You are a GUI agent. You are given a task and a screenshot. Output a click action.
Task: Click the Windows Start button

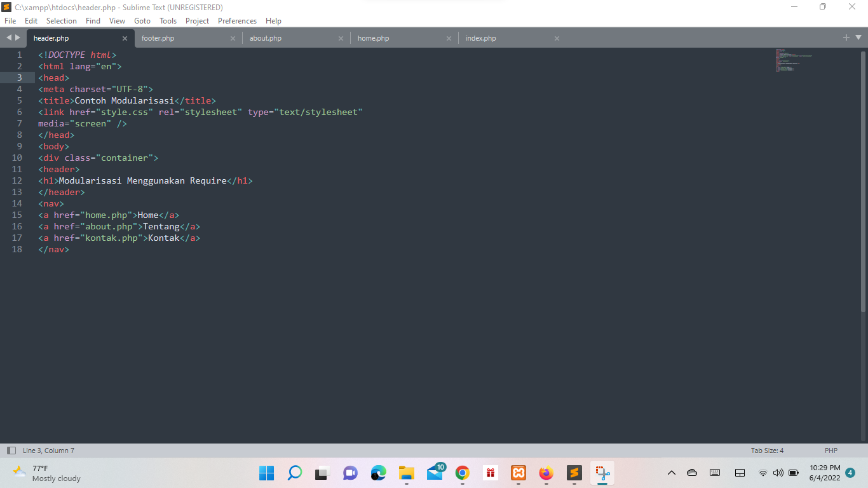(x=266, y=473)
